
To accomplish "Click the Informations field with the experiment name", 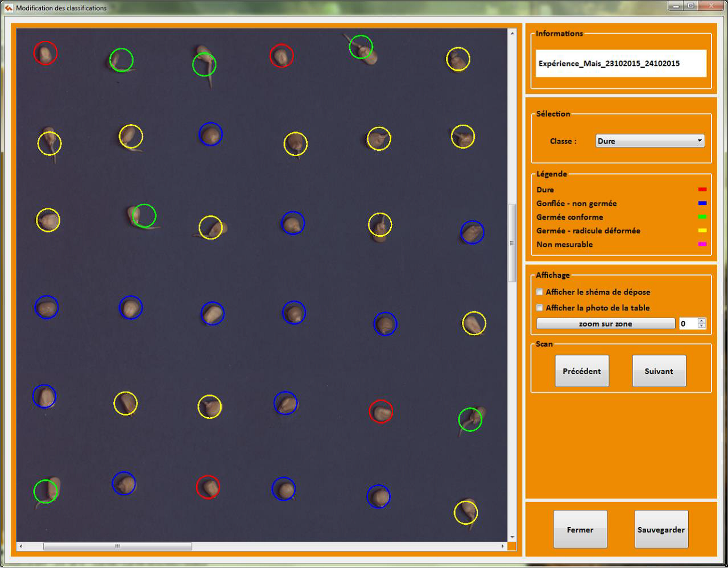I will (x=621, y=63).
